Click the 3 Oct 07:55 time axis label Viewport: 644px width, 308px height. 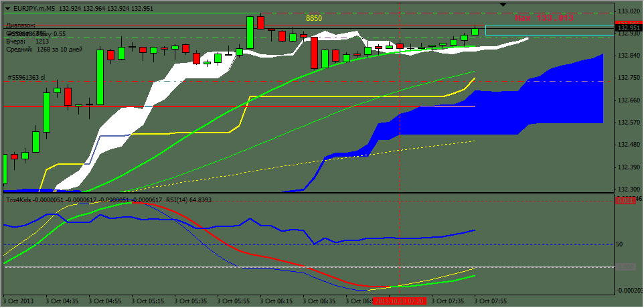coord(491,301)
